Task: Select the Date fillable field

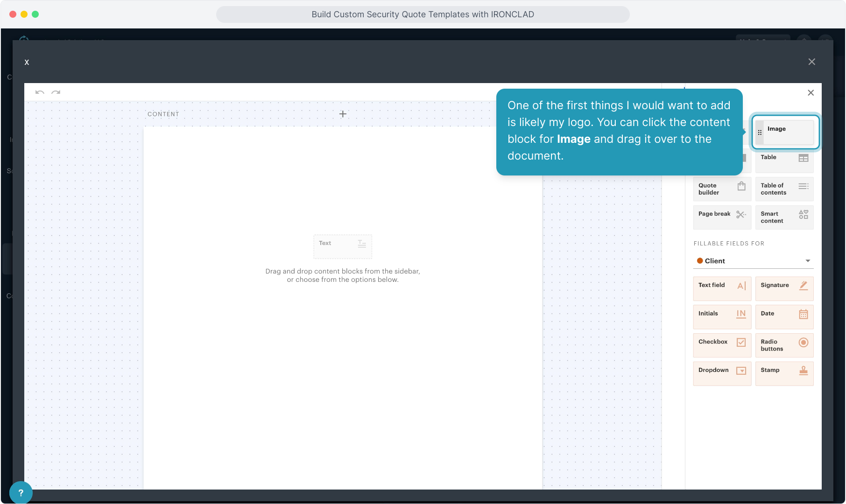Action: click(x=784, y=316)
